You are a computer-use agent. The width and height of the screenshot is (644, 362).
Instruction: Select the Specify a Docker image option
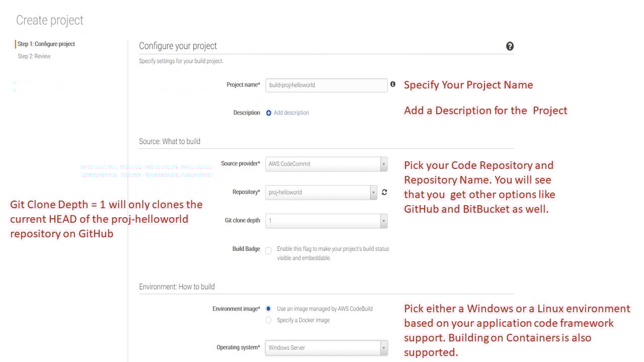click(268, 319)
